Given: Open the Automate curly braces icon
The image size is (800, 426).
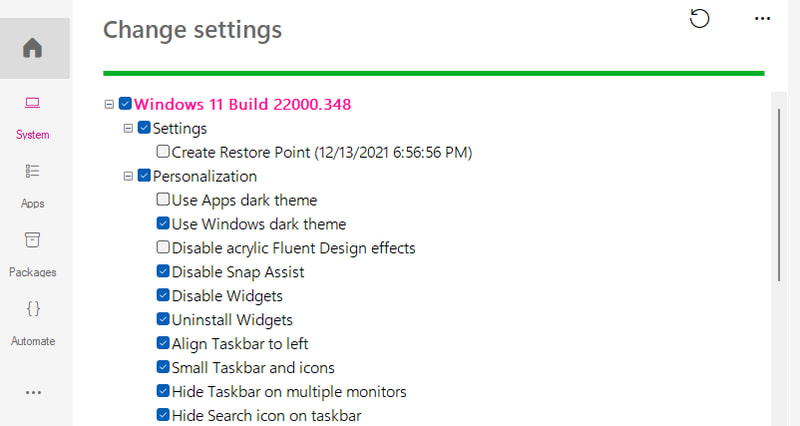Looking at the screenshot, I should coord(33,309).
